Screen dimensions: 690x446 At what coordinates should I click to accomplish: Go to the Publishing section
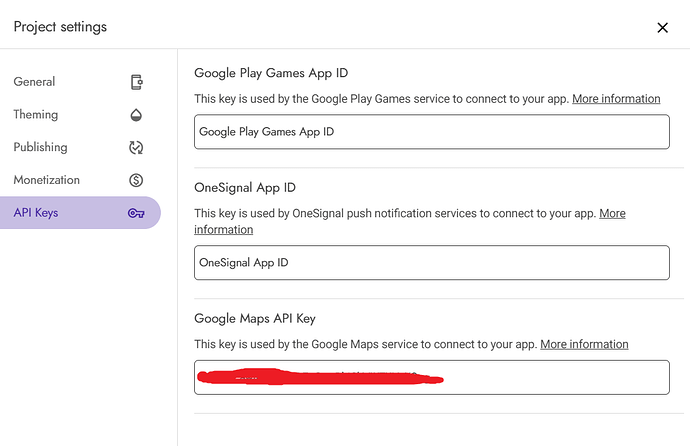pyautogui.click(x=40, y=147)
